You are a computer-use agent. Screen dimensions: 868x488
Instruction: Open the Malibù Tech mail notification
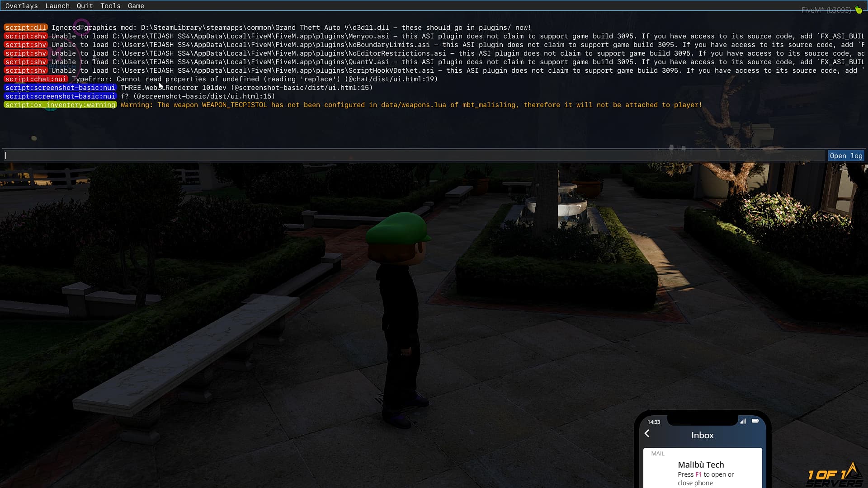(703, 468)
